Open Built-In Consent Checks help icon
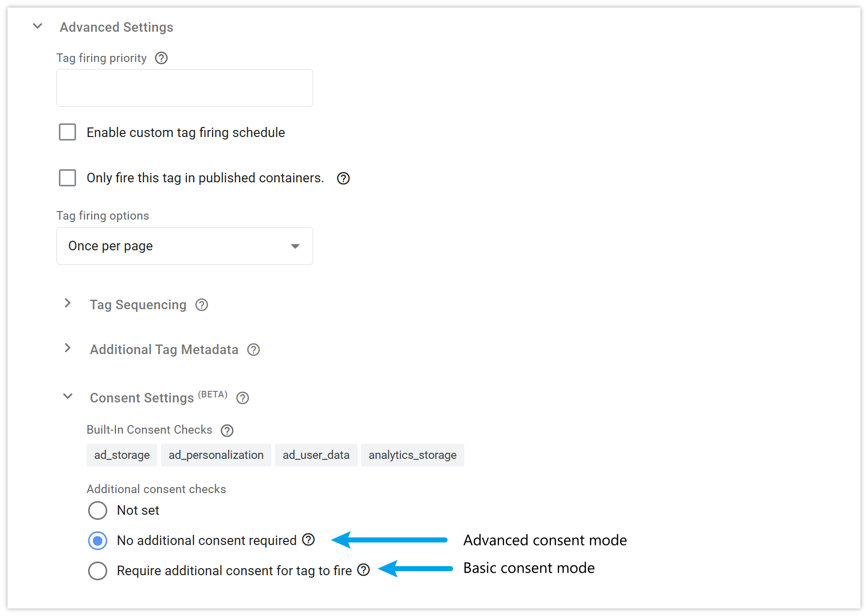 click(227, 430)
